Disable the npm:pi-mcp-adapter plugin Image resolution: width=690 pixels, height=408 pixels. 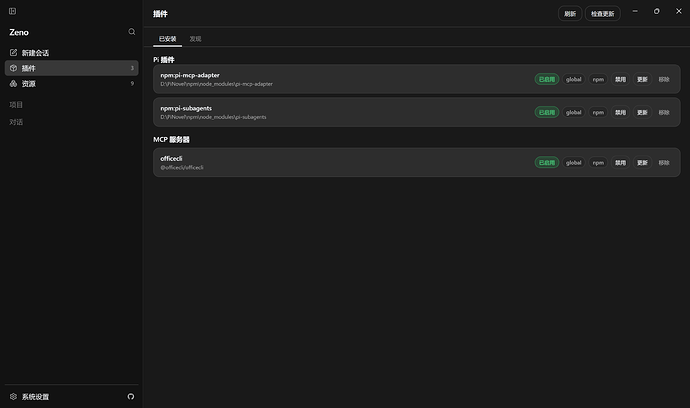tap(620, 79)
